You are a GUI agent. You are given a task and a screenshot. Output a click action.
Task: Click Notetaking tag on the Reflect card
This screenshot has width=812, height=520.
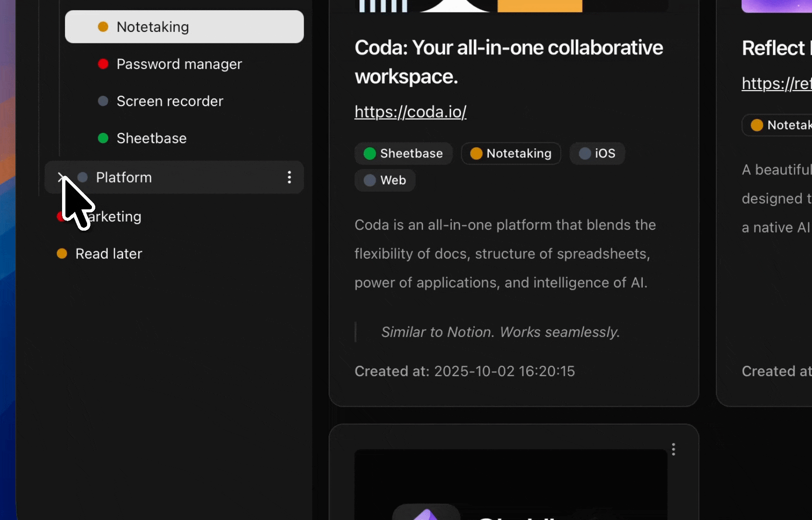point(779,125)
